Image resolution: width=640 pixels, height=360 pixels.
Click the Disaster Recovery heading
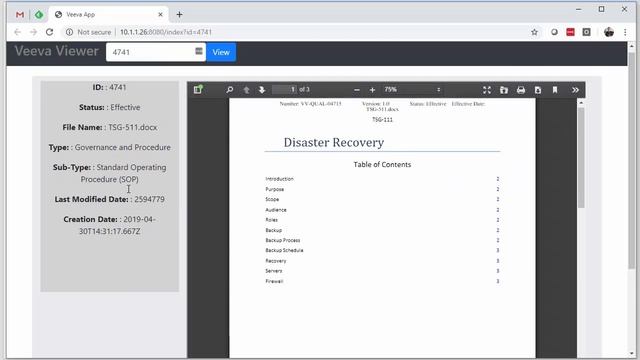pyautogui.click(x=333, y=142)
